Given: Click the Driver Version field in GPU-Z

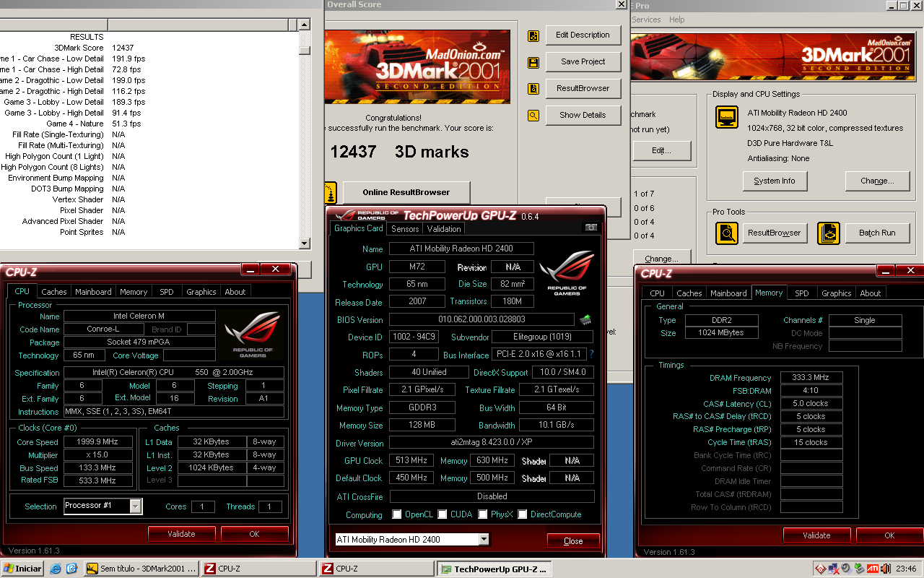Looking at the screenshot, I should pyautogui.click(x=492, y=443).
